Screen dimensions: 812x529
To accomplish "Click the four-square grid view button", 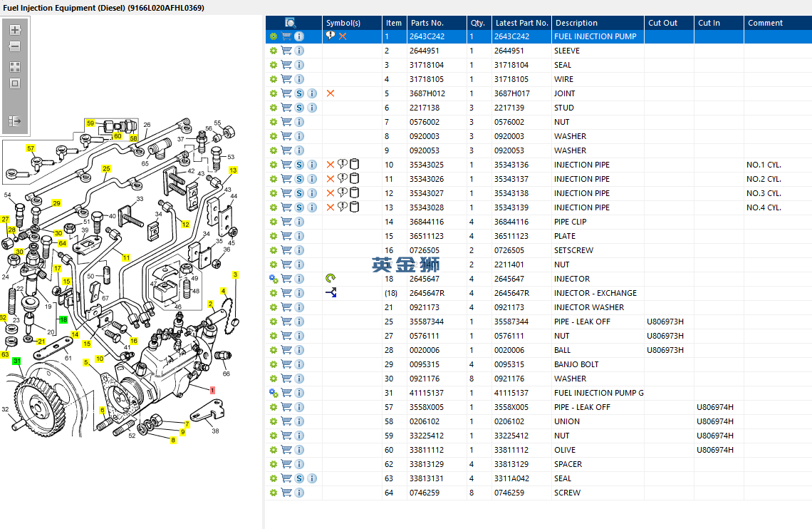I will tap(15, 67).
